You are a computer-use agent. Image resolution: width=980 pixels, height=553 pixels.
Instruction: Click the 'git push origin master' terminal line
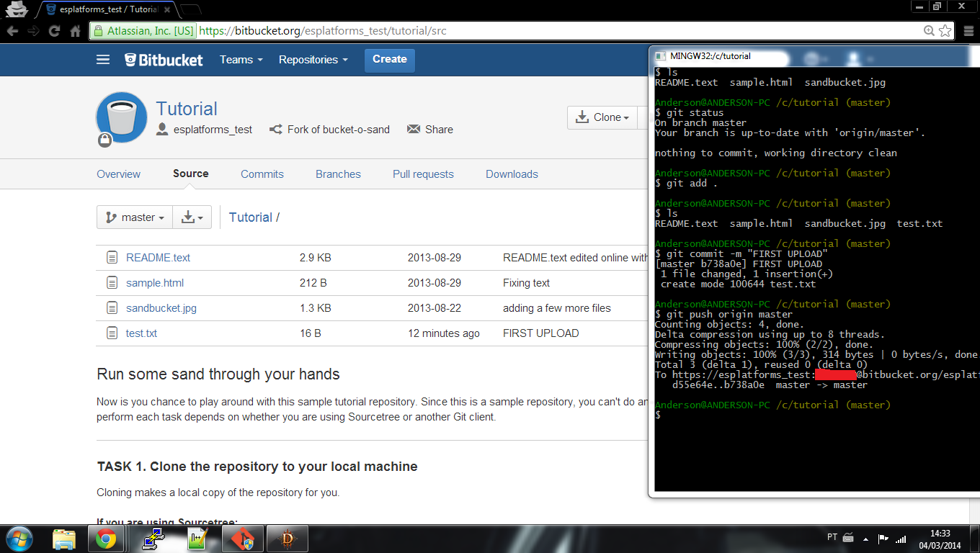[x=723, y=314]
